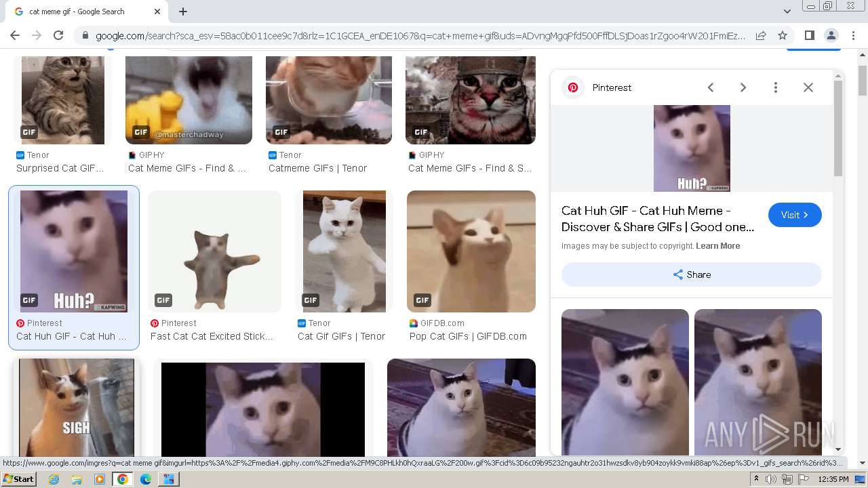Open Windows Media Player from taskbar
The height and width of the screenshot is (488, 868).
[x=100, y=479]
